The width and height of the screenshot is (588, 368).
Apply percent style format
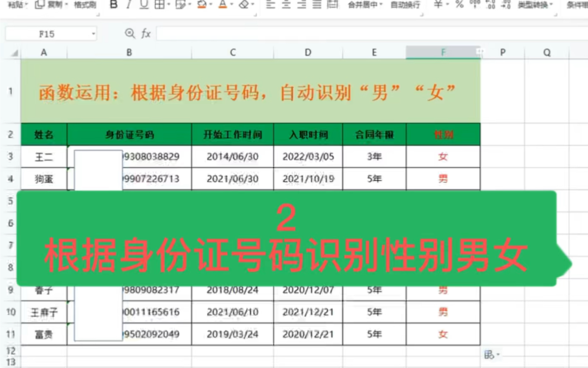[x=459, y=4]
